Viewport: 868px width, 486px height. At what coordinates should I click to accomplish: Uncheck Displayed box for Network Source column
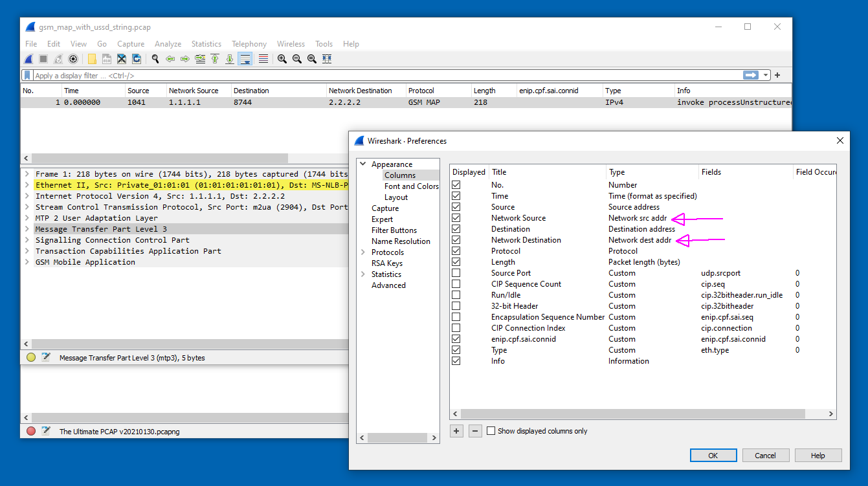[456, 218]
